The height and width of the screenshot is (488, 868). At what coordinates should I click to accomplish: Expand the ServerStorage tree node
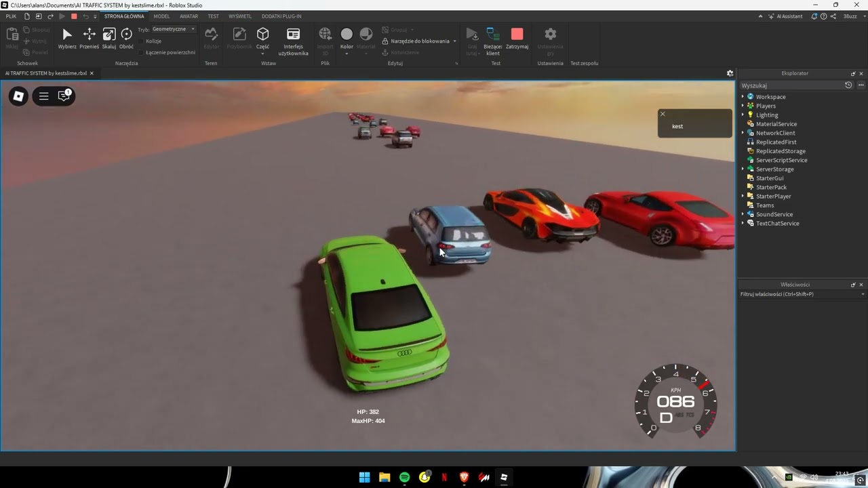click(x=743, y=169)
